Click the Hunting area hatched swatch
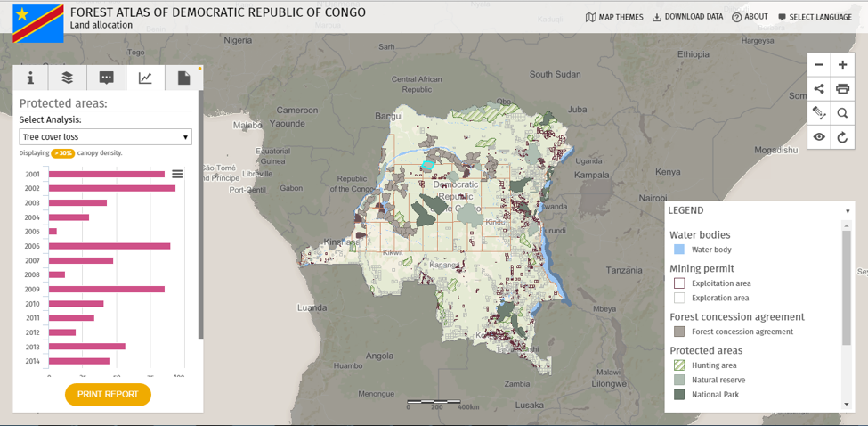 point(679,365)
